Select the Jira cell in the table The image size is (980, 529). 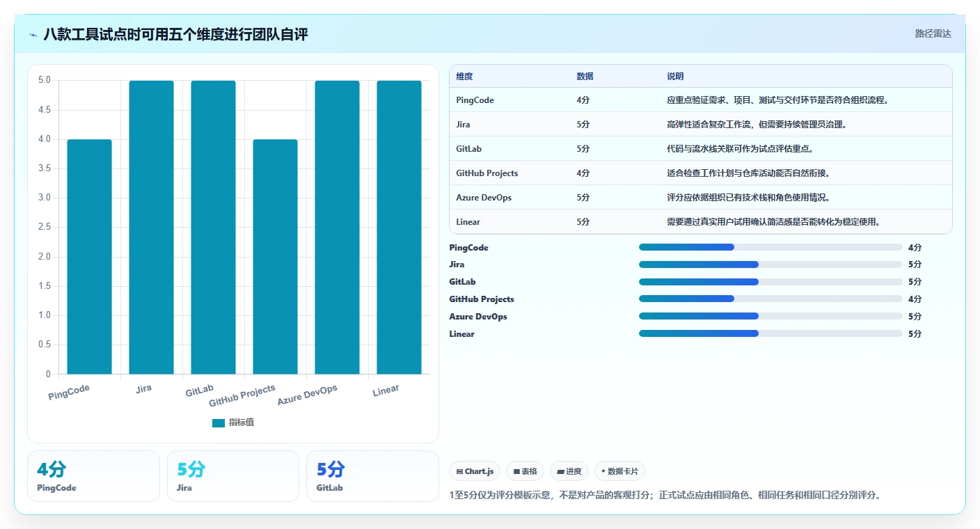click(463, 125)
